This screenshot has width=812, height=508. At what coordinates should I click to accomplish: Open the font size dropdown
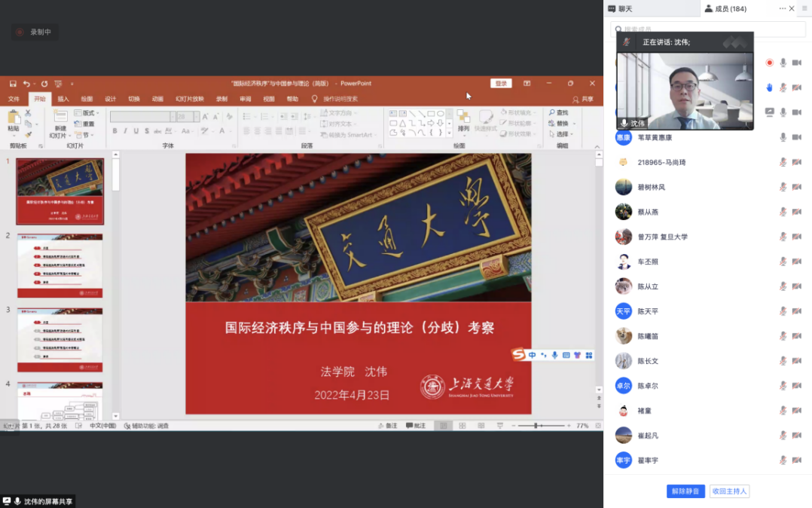pyautogui.click(x=197, y=117)
